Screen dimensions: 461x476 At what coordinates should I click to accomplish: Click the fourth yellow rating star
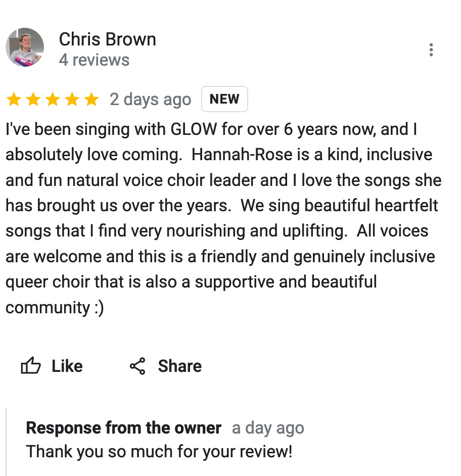click(72, 100)
